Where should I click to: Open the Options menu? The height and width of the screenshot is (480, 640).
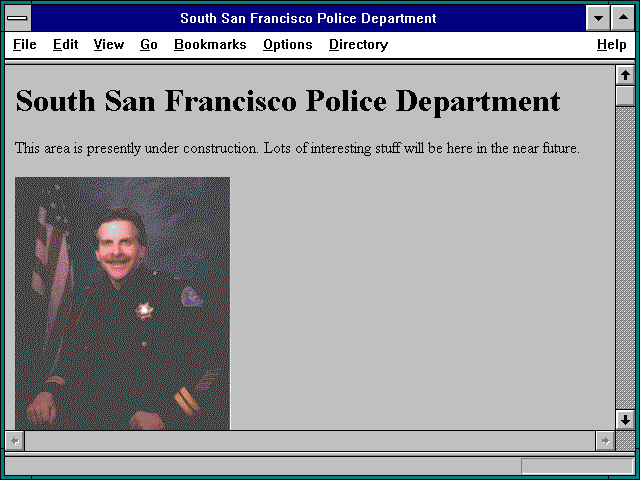(288, 44)
